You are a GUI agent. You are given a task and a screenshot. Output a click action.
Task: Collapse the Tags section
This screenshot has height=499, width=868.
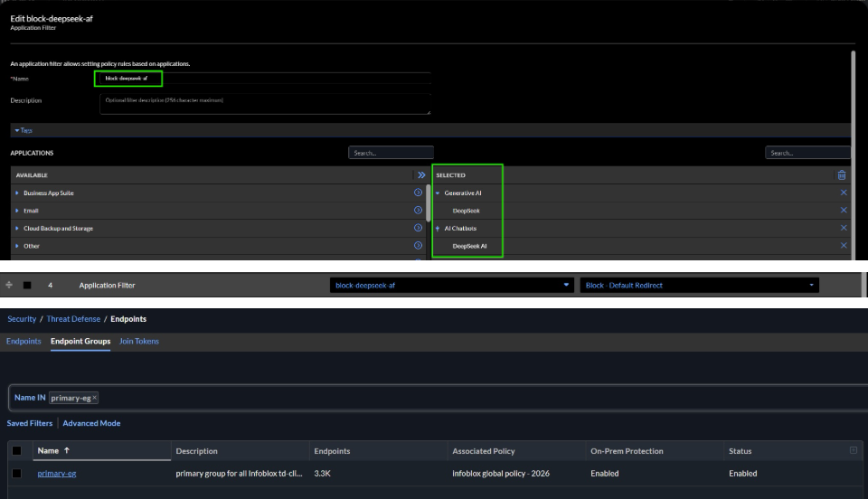tap(24, 130)
